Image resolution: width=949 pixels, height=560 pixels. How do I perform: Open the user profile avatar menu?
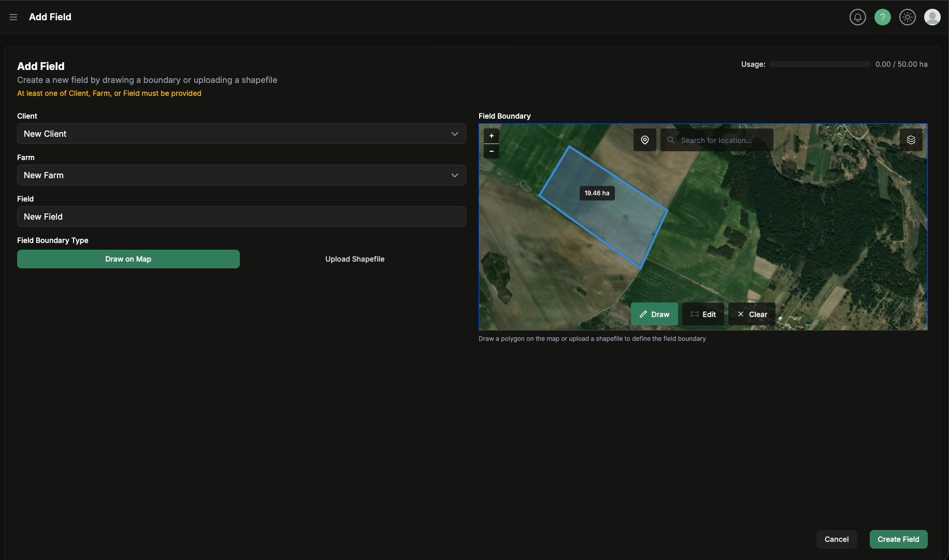[x=932, y=17]
